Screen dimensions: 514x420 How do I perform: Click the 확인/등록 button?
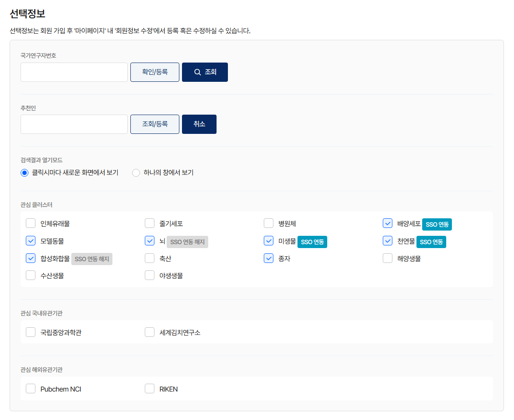(x=155, y=72)
